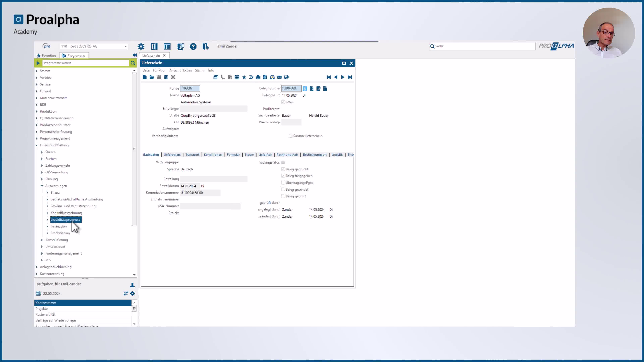Switch to the Lieferparam tab
Screen dimensions: 644x362
tap(172, 155)
